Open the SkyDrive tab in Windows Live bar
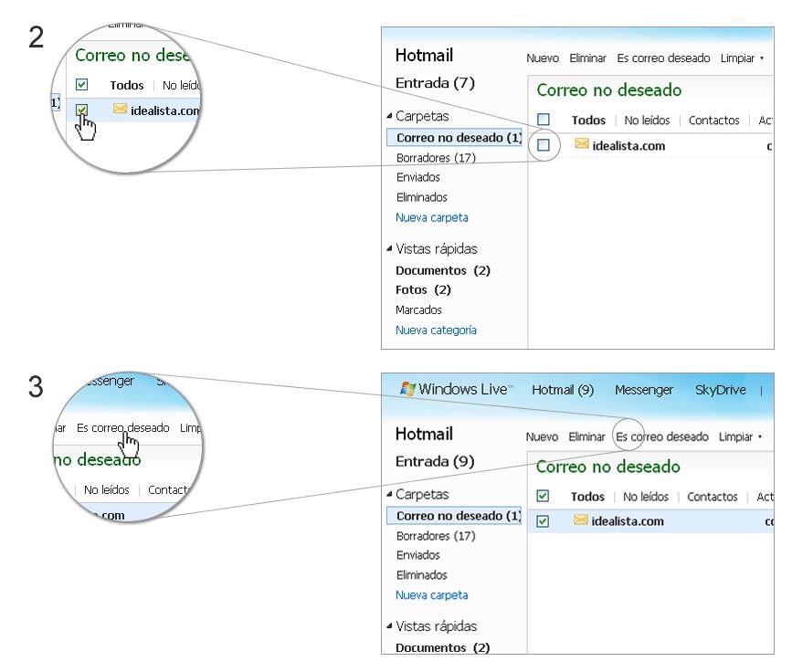792x672 pixels. coord(720,390)
